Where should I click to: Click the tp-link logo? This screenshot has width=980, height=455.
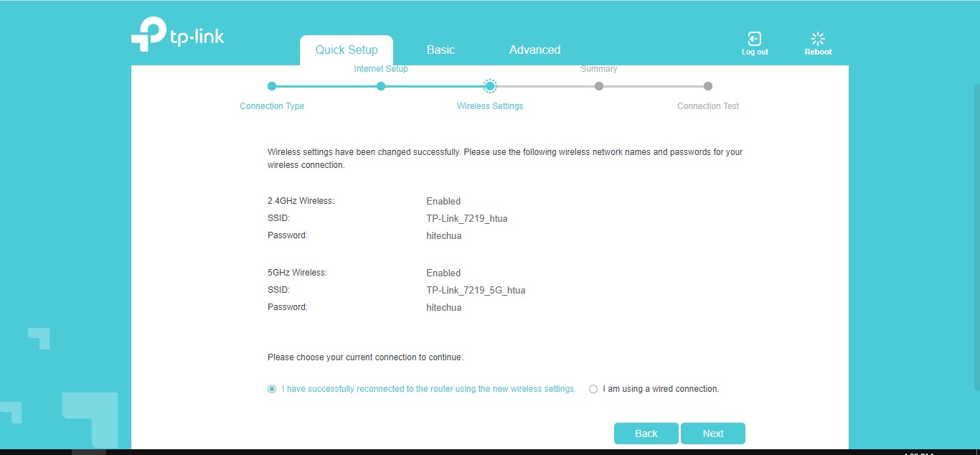[x=177, y=34]
